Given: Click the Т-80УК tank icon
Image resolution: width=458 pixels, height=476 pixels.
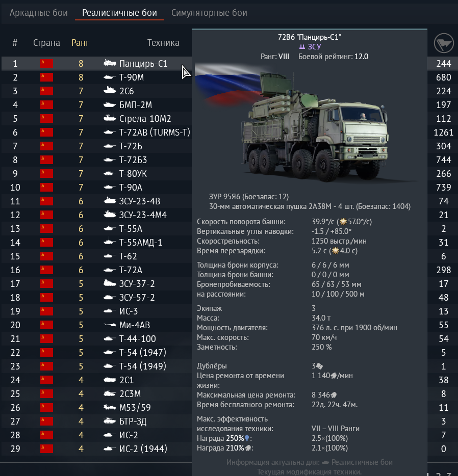Looking at the screenshot, I should 110,173.
